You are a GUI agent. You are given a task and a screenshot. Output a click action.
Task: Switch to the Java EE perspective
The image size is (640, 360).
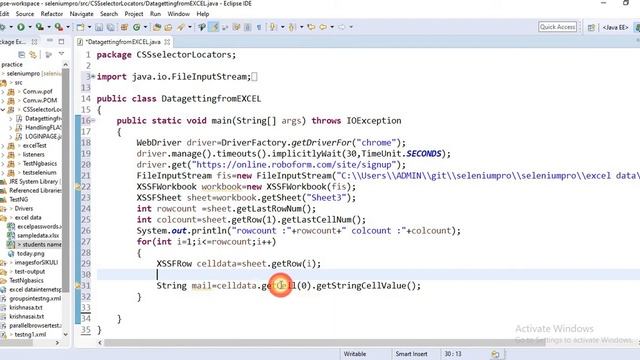coord(615,27)
